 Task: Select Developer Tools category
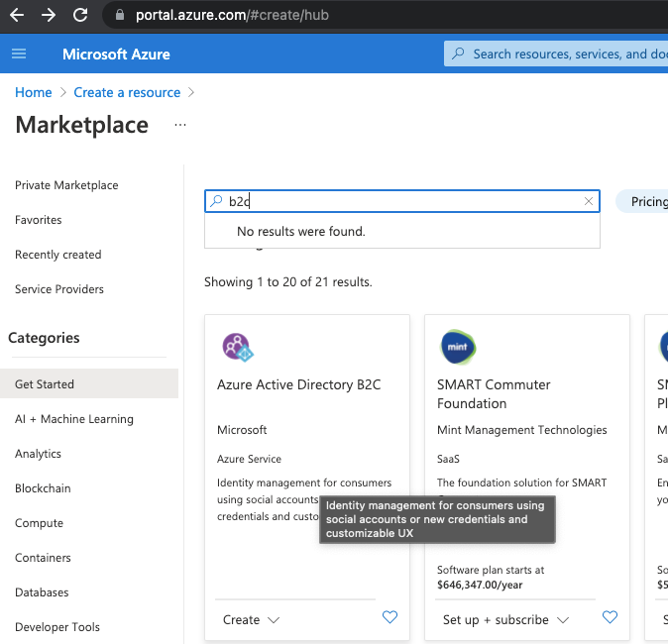(57, 627)
